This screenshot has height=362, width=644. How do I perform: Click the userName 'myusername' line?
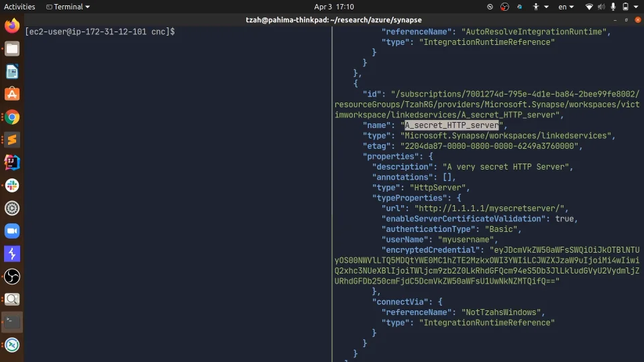tap(440, 239)
